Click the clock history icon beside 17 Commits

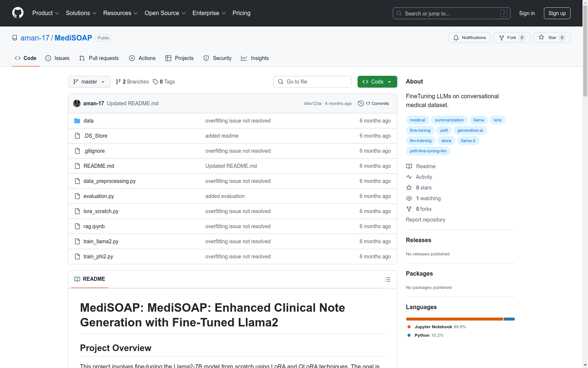(x=361, y=103)
